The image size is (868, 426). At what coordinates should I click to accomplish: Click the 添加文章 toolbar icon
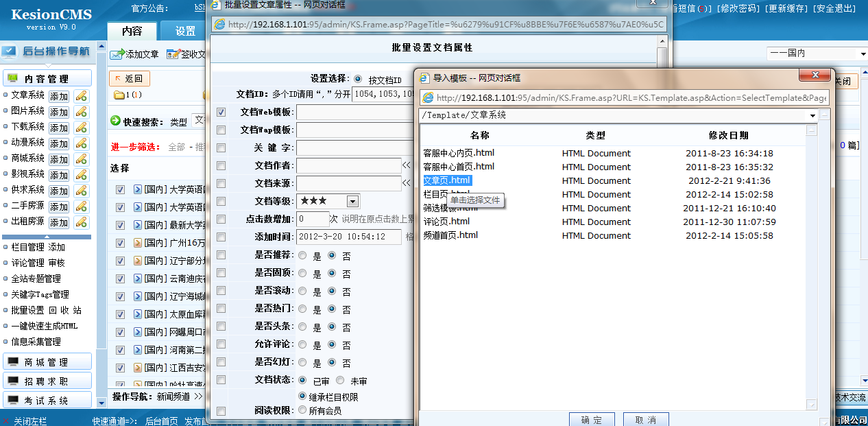[117, 54]
